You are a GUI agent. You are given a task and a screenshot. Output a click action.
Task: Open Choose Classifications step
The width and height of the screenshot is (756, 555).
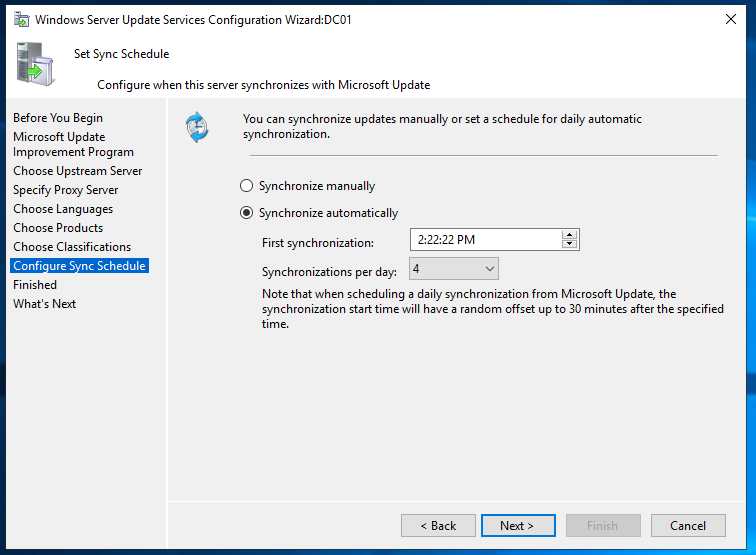(72, 247)
